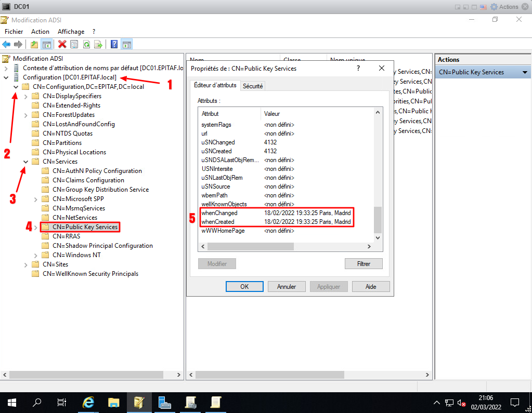Click the Filtrer button
This screenshot has width=532, height=413.
pyautogui.click(x=364, y=264)
